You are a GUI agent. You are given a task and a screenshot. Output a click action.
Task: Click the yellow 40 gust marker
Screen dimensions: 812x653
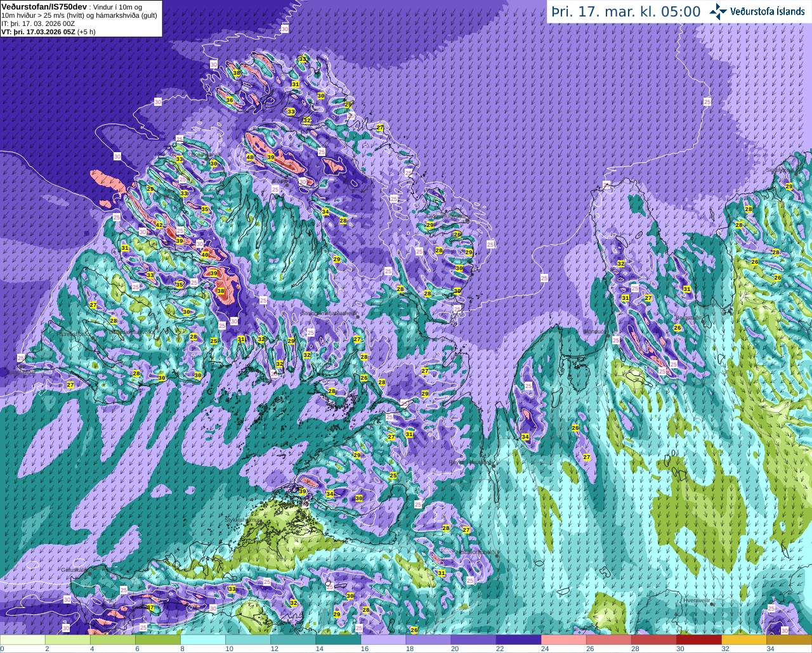(204, 255)
